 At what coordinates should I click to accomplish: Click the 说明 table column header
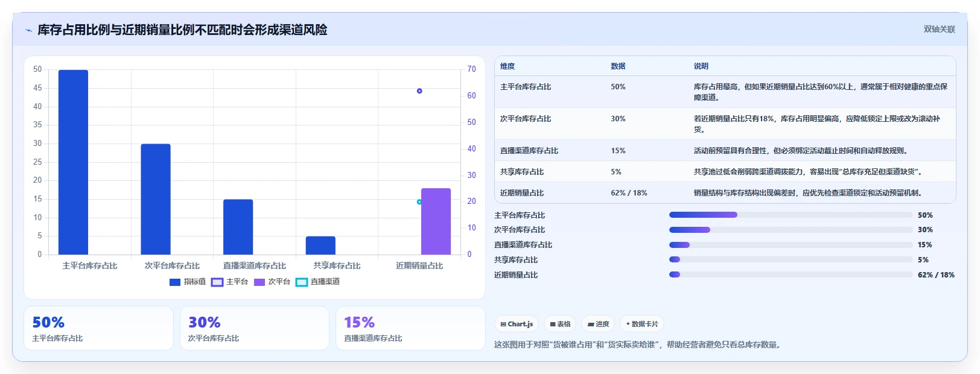(701, 66)
